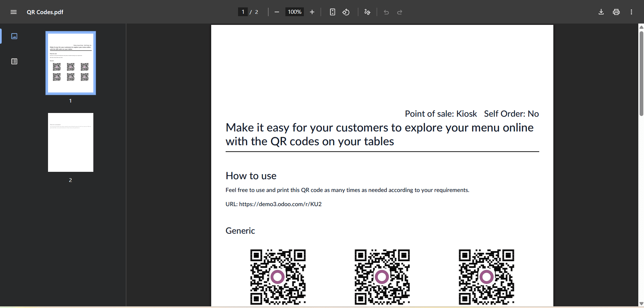644x308 pixels.
Task: Switch to page thumbnails view
Action: point(14,36)
